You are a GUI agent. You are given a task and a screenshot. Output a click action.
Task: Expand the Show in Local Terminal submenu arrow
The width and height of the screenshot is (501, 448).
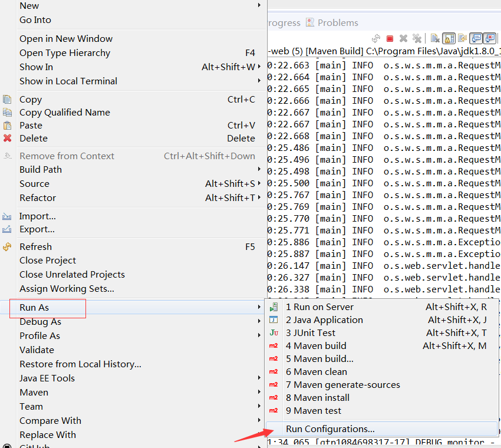[x=259, y=81]
